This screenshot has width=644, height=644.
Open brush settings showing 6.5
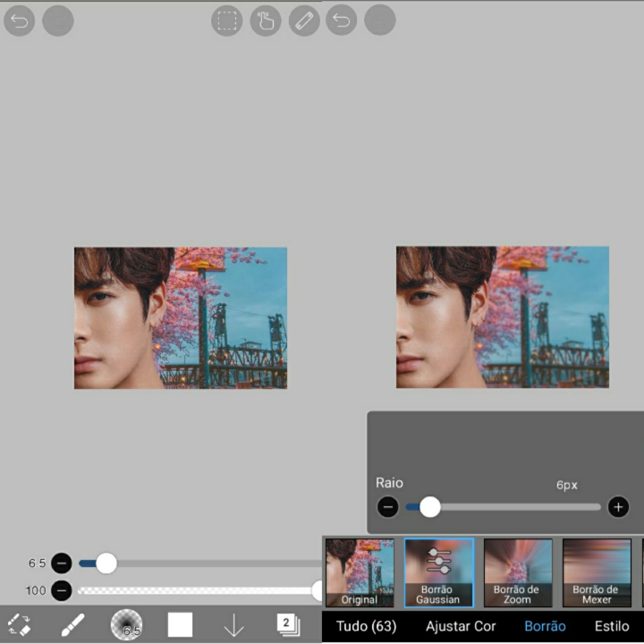click(x=126, y=625)
